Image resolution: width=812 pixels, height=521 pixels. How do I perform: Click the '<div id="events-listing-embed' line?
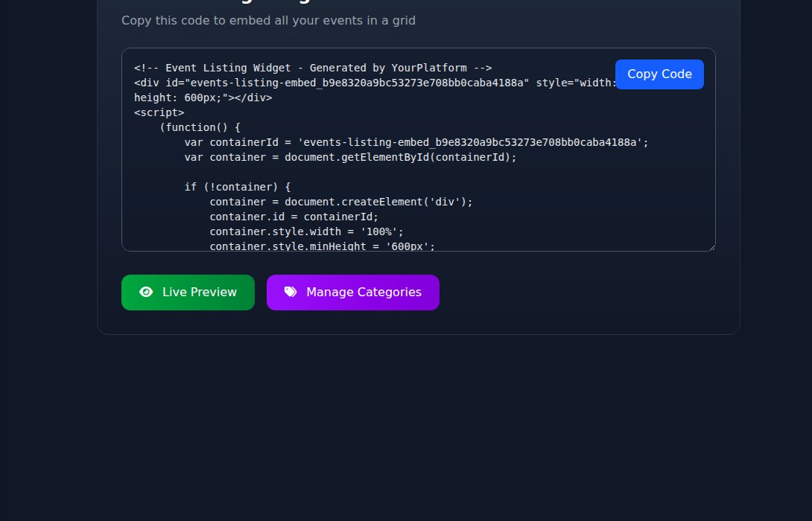pos(375,83)
